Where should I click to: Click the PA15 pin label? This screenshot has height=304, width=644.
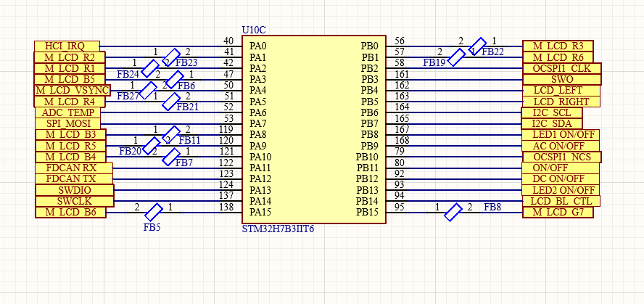pos(260,213)
